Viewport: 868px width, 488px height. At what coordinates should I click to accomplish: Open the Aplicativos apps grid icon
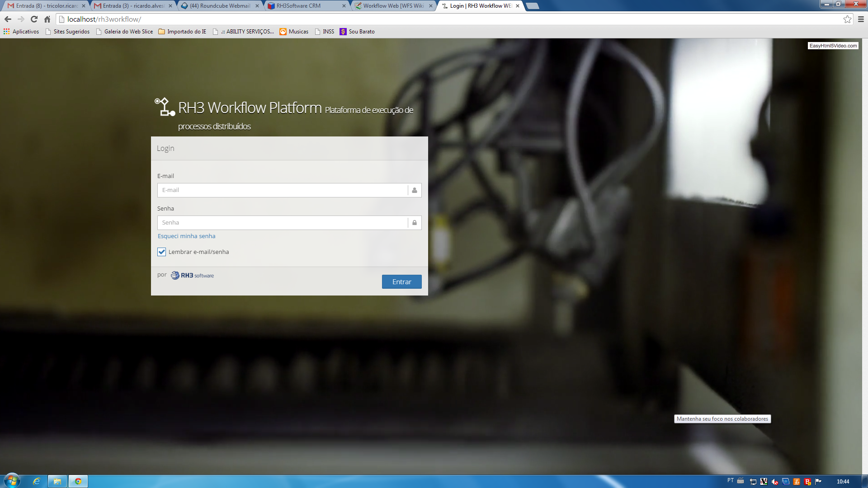point(6,32)
